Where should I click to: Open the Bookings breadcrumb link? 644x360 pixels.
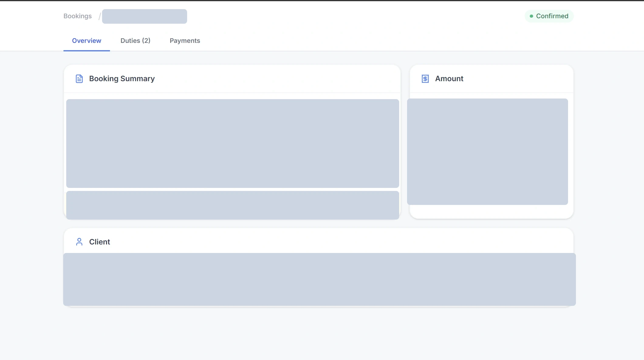77,16
